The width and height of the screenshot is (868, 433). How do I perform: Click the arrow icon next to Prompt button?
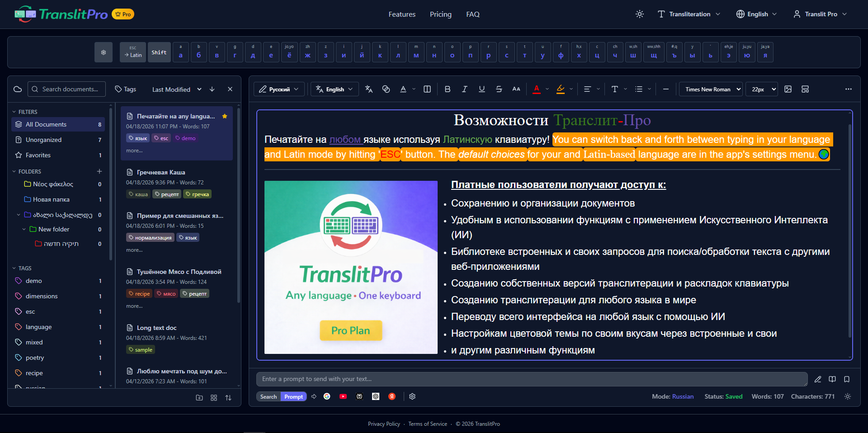tap(314, 396)
